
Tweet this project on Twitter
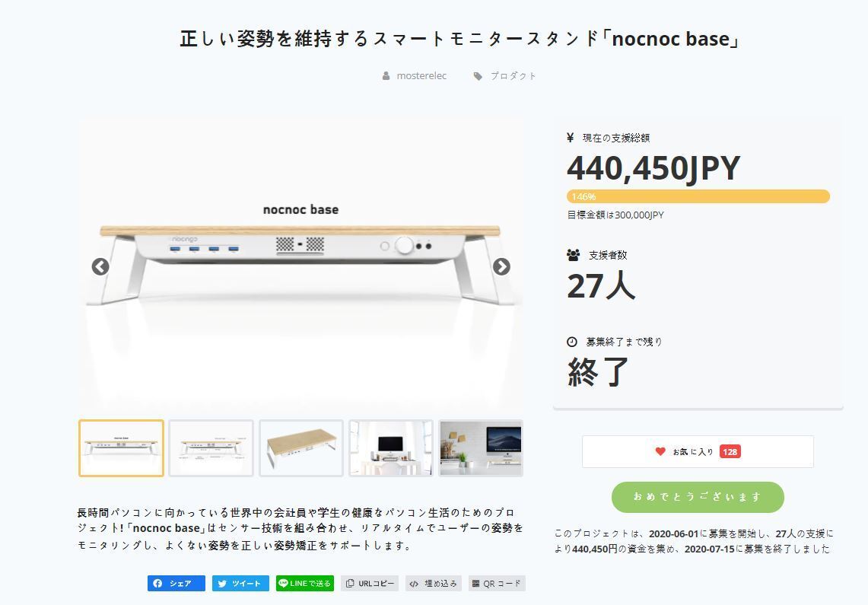point(240,584)
